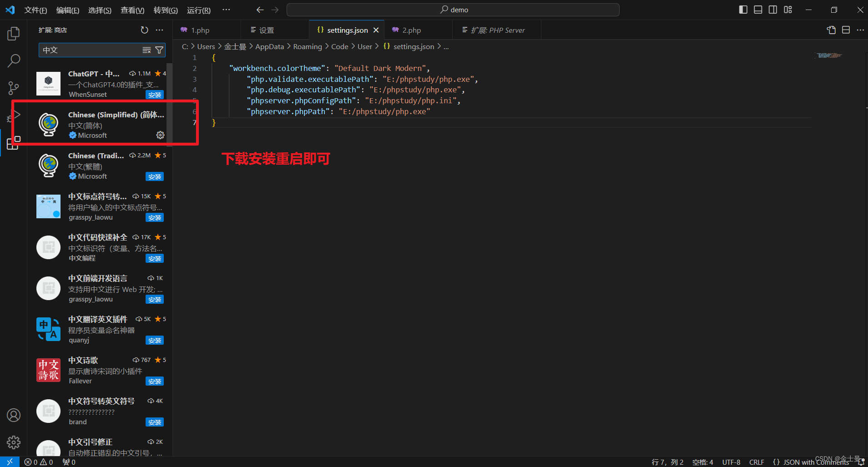Open the 文件(F) menu
The image size is (868, 467).
(35, 10)
